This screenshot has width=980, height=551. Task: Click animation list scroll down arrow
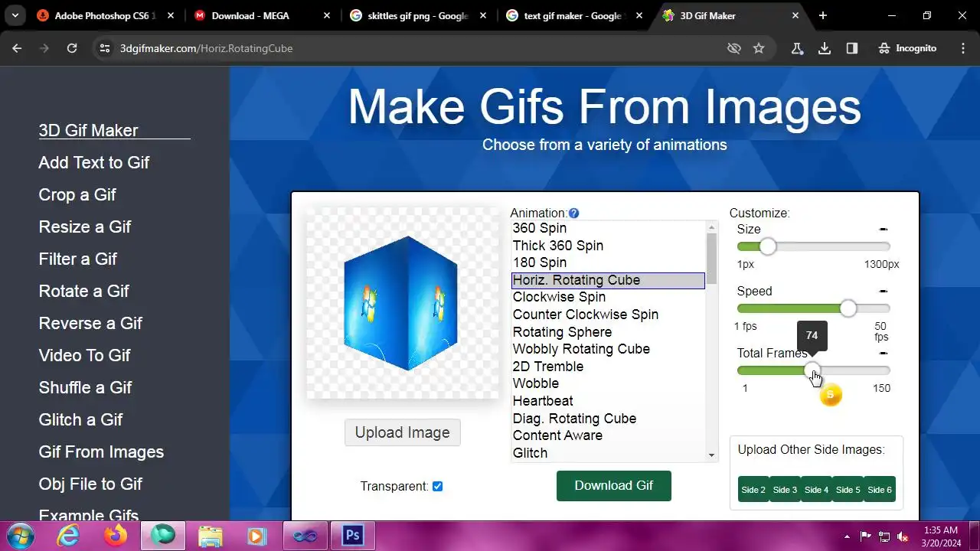tap(712, 455)
